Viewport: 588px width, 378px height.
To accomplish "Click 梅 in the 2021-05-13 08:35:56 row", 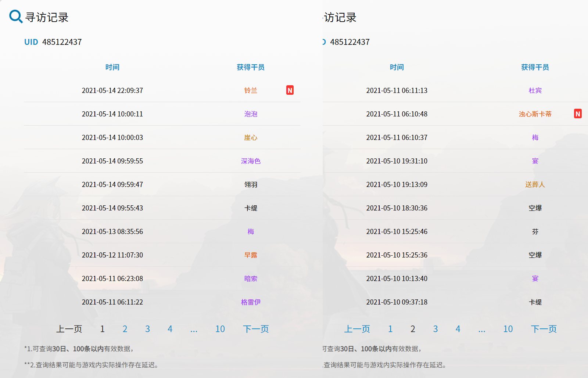I will [251, 231].
